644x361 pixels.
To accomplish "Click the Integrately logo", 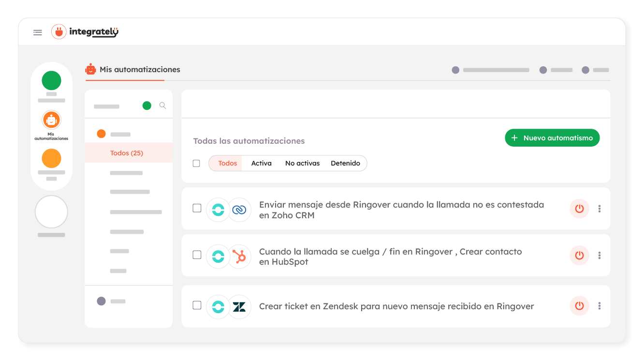I will coord(85,31).
